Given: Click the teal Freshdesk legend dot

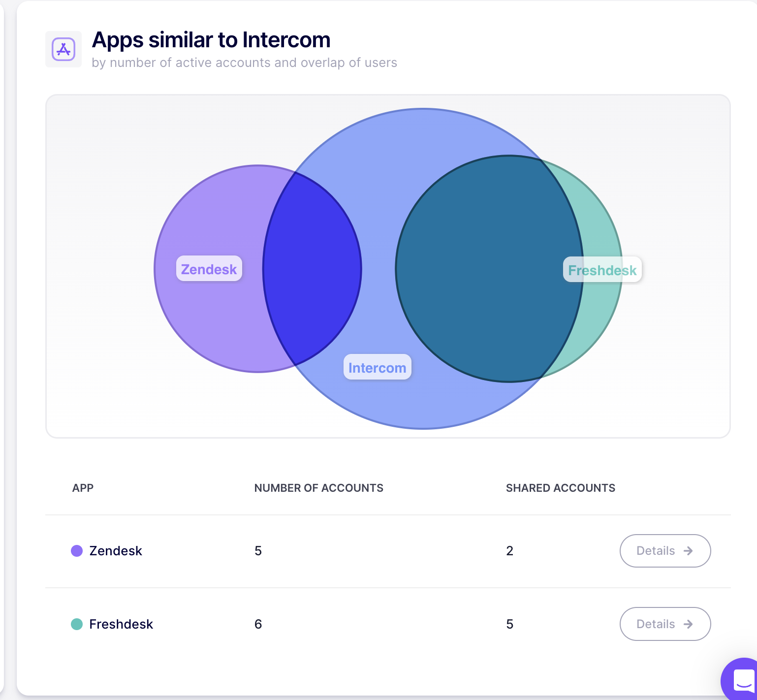Looking at the screenshot, I should coord(77,624).
